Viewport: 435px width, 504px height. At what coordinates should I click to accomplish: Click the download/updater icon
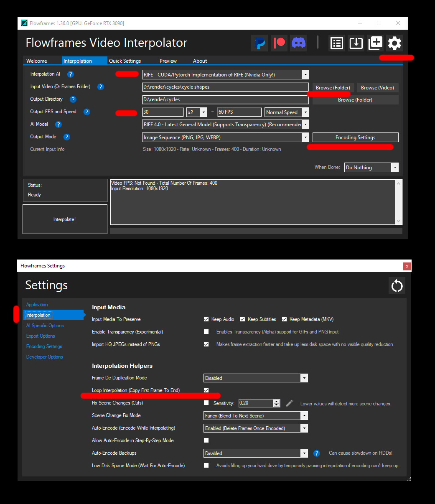point(356,43)
